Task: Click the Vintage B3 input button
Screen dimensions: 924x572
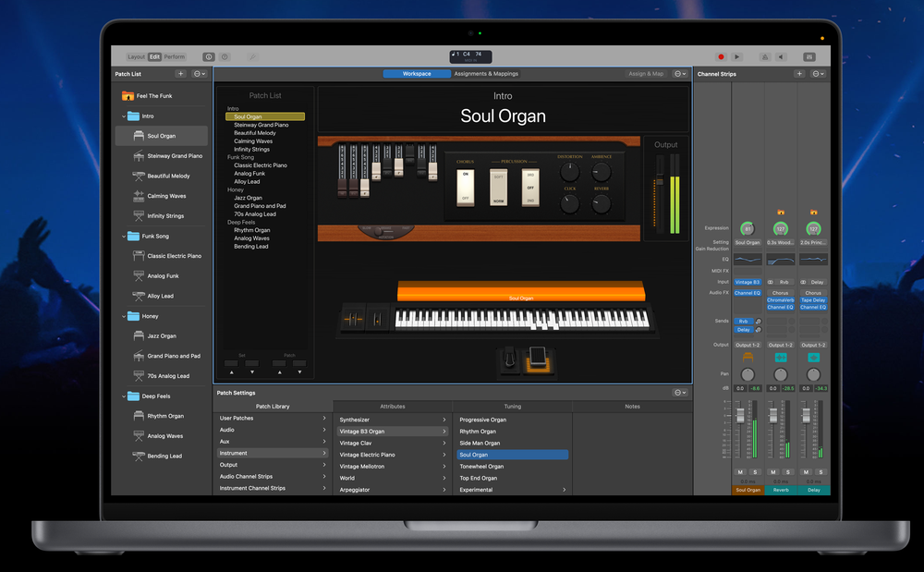Action: pyautogui.click(x=748, y=282)
